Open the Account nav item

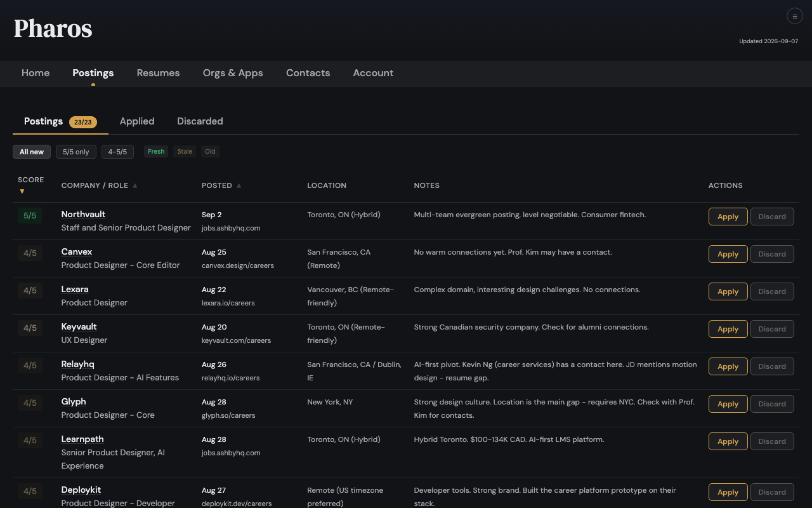[373, 73]
